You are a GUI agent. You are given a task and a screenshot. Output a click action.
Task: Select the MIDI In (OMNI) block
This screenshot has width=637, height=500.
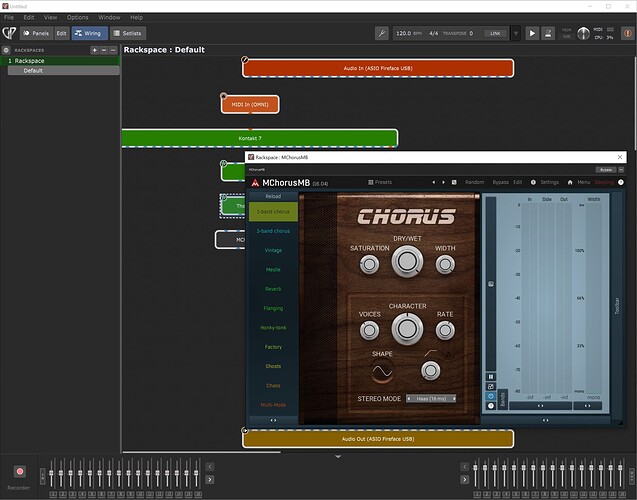(250, 104)
